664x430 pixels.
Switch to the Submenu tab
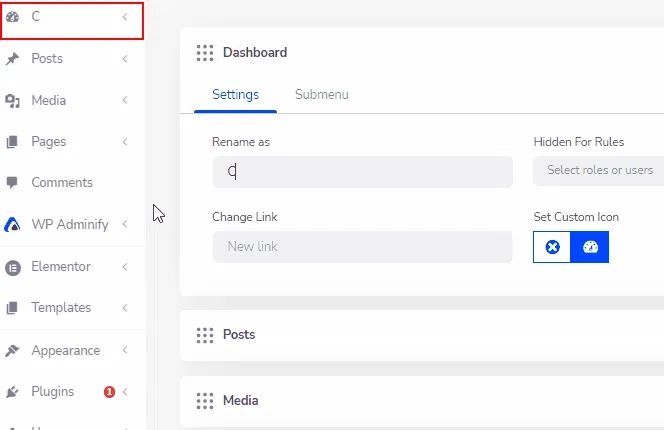tap(322, 94)
